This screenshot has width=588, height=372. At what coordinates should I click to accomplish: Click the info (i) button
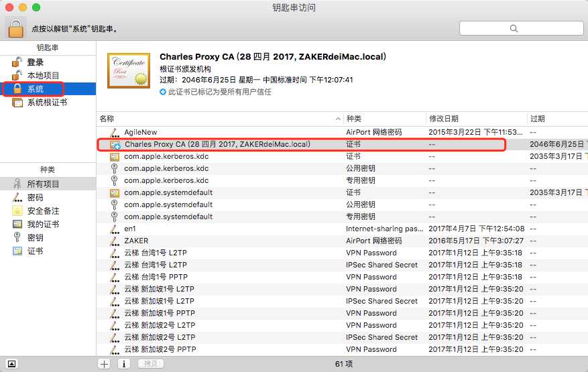pyautogui.click(x=124, y=364)
